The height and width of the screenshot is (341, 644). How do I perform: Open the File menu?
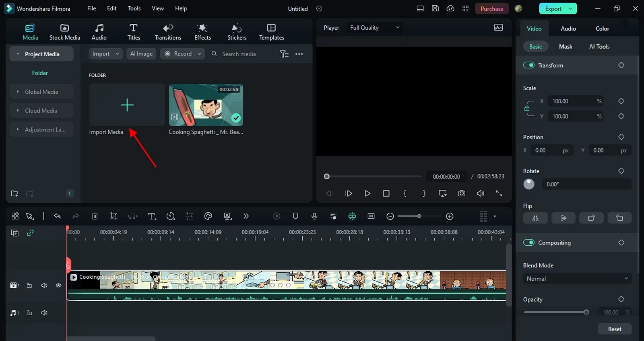92,8
